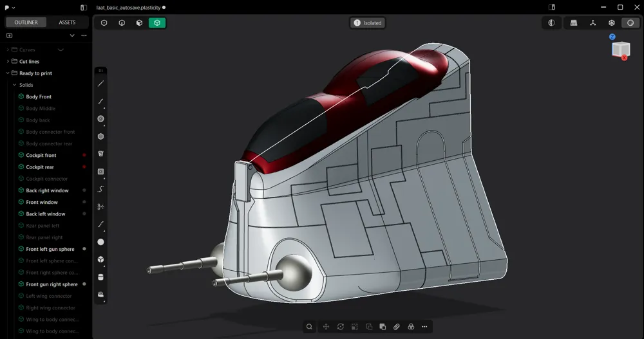Select the Sphere tool
Screen dimensions: 644x339
pyautogui.click(x=100, y=242)
